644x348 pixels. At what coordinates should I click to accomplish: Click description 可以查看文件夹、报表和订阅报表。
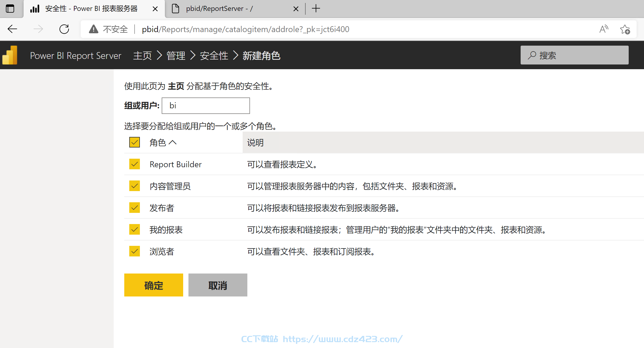[311, 251]
